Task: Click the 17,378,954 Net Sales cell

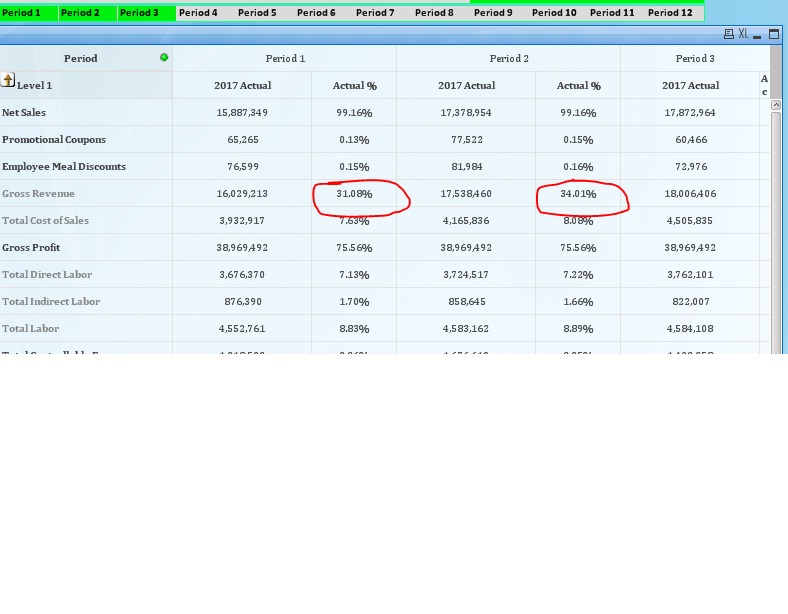Action: click(466, 112)
